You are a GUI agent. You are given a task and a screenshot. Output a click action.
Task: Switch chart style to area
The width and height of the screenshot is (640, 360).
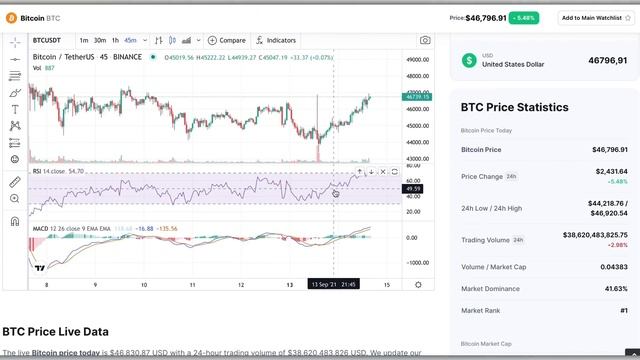(x=187, y=40)
